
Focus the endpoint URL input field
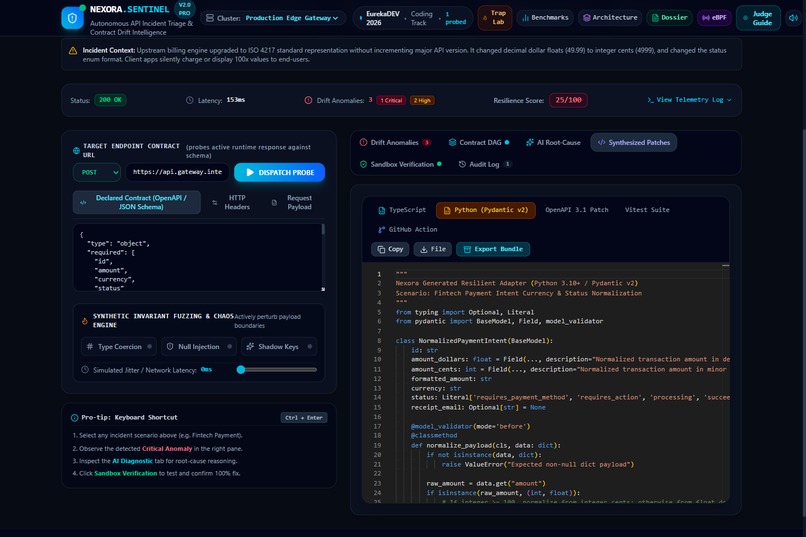[177, 172]
